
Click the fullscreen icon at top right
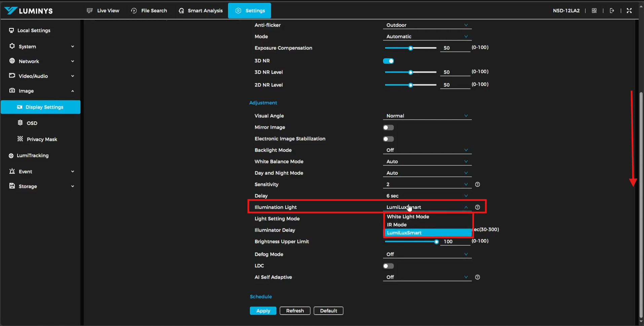point(629,11)
